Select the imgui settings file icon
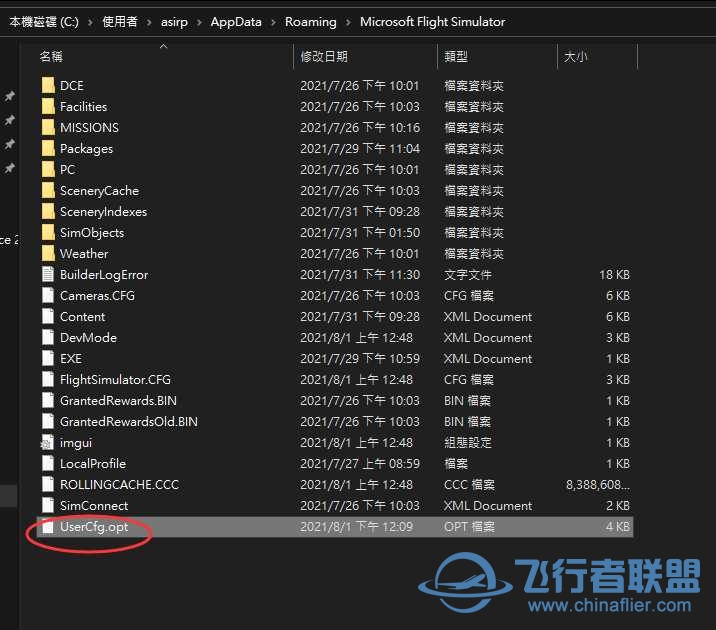Viewport: 716px width, 630px height. click(x=48, y=442)
